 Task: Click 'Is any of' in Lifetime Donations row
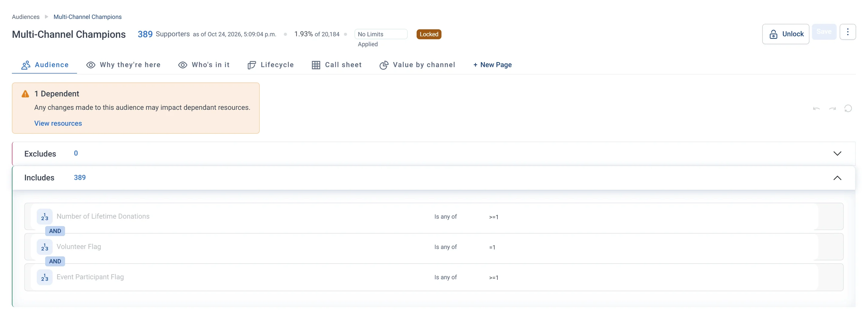coord(445,216)
